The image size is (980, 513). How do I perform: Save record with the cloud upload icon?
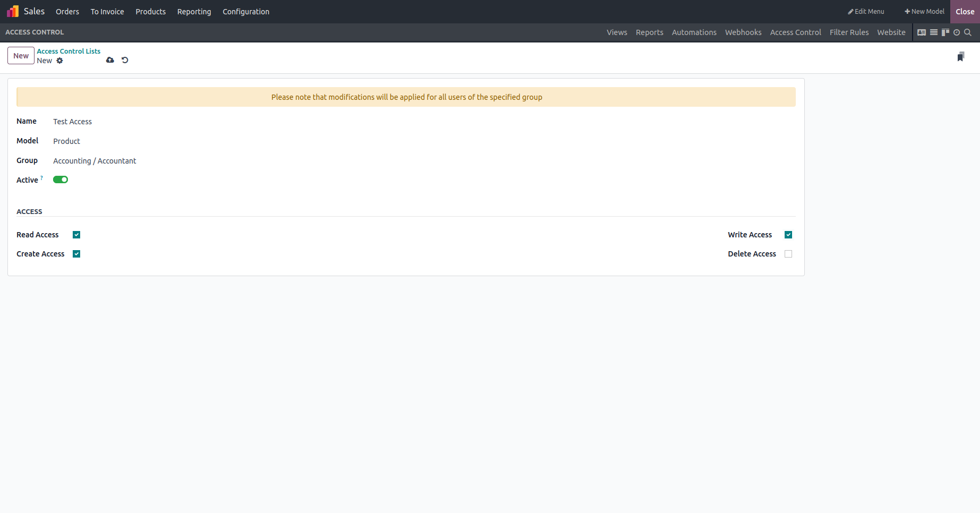(x=110, y=60)
